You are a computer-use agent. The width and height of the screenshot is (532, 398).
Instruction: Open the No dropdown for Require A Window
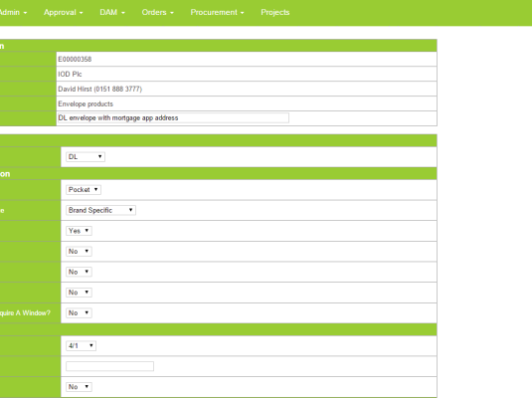79,312
